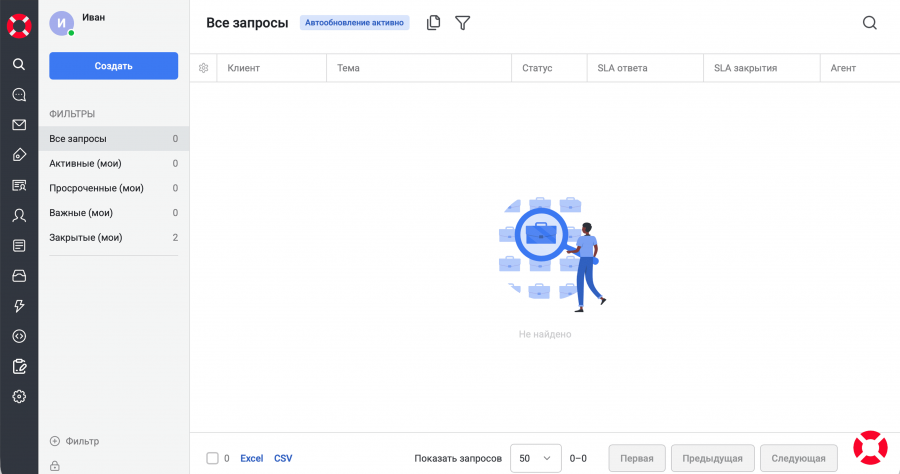Screen dimensions: 900x474
Task: Open settings gear at sidebar bottom
Action: 19,397
